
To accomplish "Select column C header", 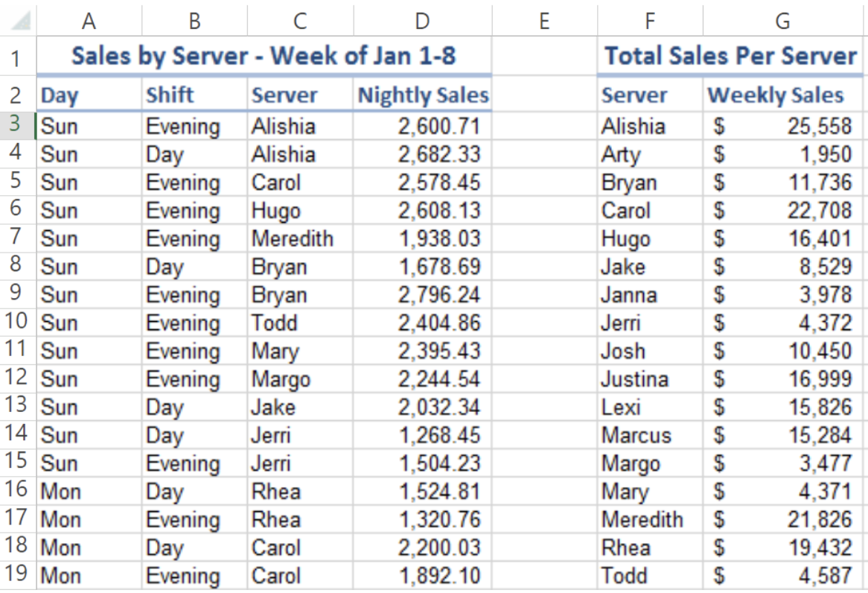I will pyautogui.click(x=300, y=21).
